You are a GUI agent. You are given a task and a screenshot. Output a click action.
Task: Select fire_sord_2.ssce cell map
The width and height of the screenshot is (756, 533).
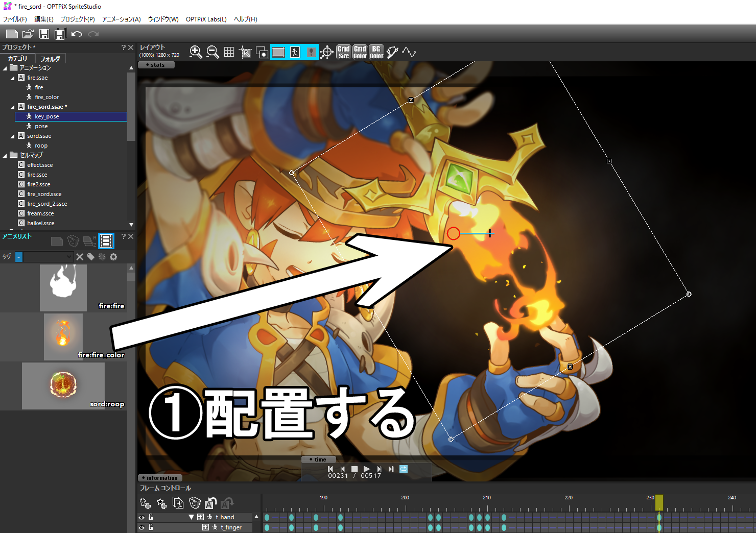(x=47, y=204)
